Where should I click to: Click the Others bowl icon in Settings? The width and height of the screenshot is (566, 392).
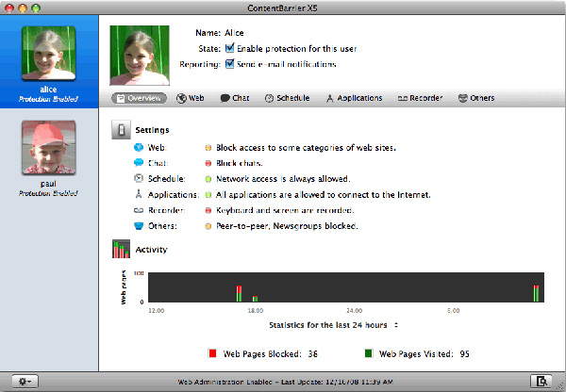click(x=139, y=226)
